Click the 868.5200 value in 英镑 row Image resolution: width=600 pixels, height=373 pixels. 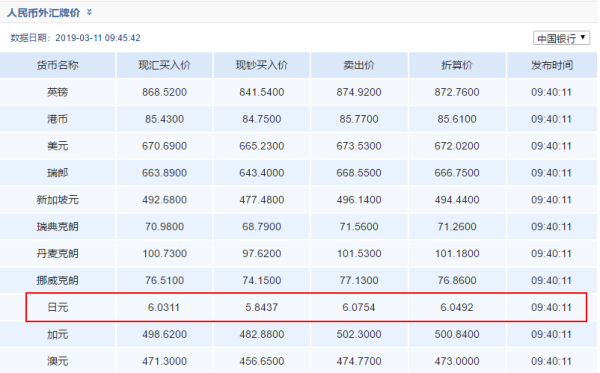(165, 92)
